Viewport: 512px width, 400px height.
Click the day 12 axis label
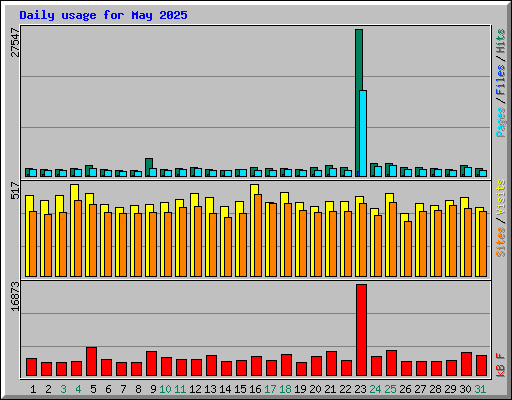pyautogui.click(x=195, y=389)
